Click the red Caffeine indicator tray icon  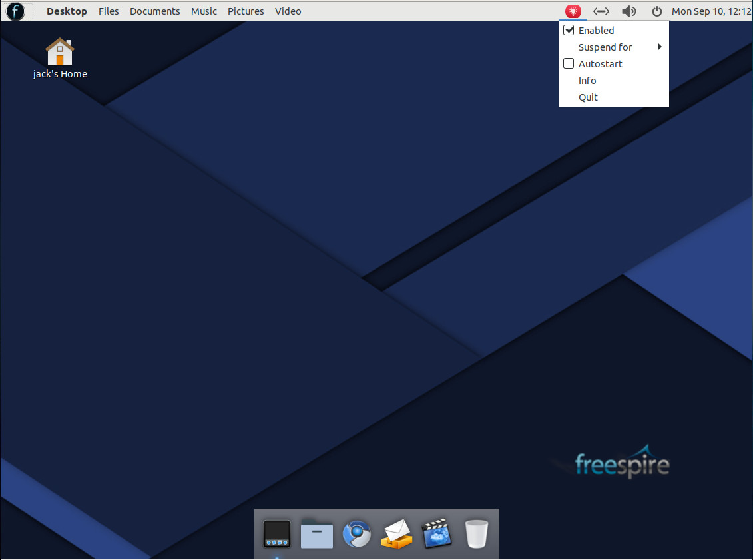point(573,11)
